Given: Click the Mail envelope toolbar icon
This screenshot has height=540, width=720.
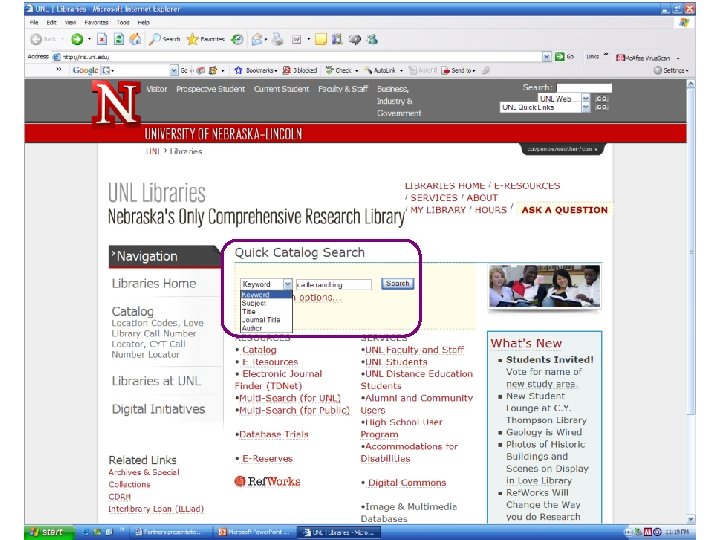Looking at the screenshot, I should pyautogui.click(x=257, y=39).
